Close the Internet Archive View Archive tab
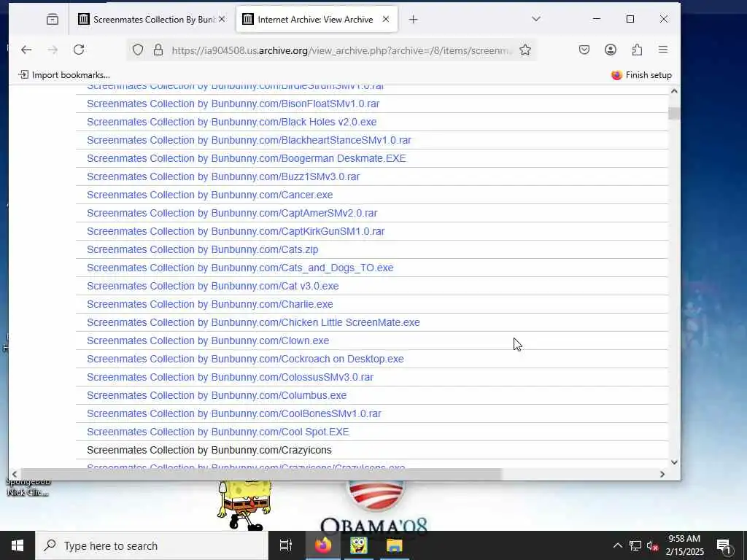The height and width of the screenshot is (560, 747). (386, 20)
